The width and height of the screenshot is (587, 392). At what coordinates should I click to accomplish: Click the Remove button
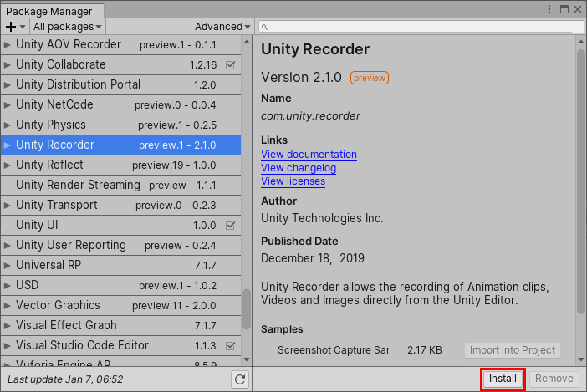pyautogui.click(x=554, y=379)
